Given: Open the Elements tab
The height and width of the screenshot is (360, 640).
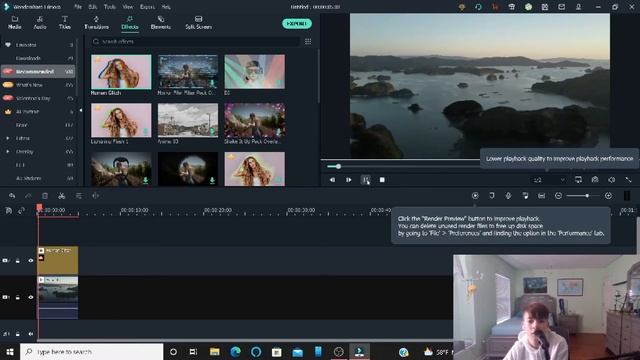Looking at the screenshot, I should click(161, 22).
